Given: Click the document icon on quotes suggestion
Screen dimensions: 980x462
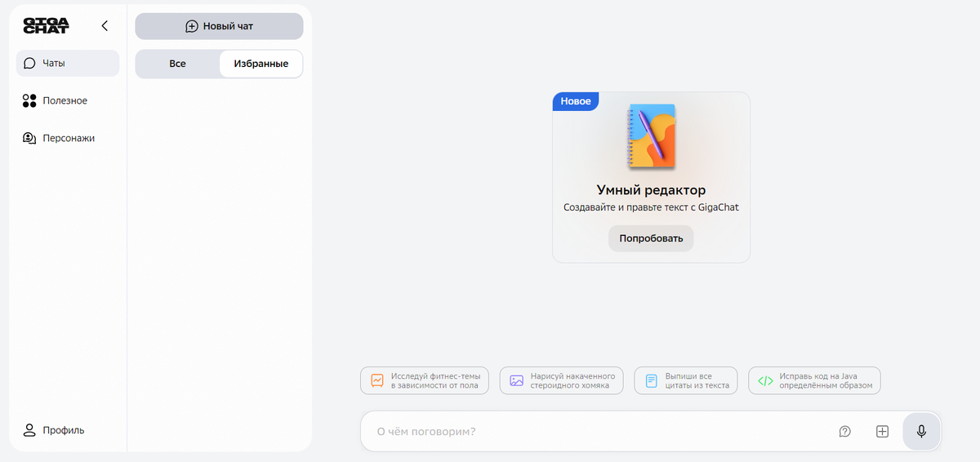Looking at the screenshot, I should [x=651, y=380].
